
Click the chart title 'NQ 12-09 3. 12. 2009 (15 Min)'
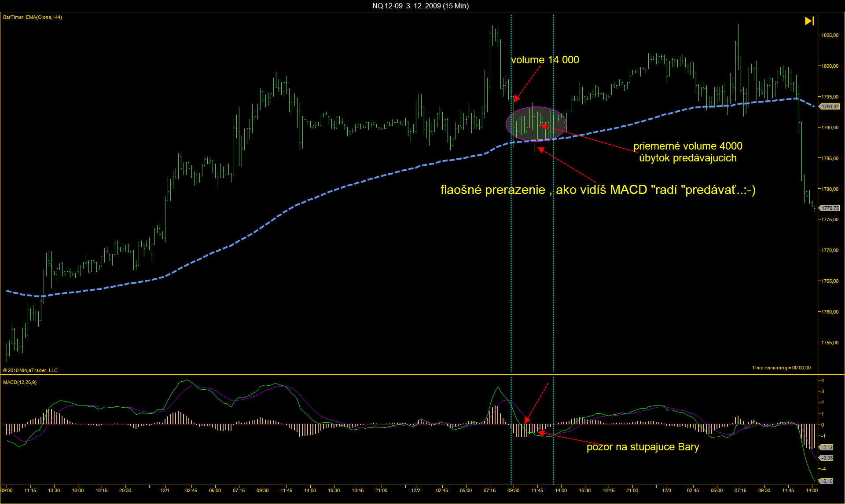pos(420,6)
